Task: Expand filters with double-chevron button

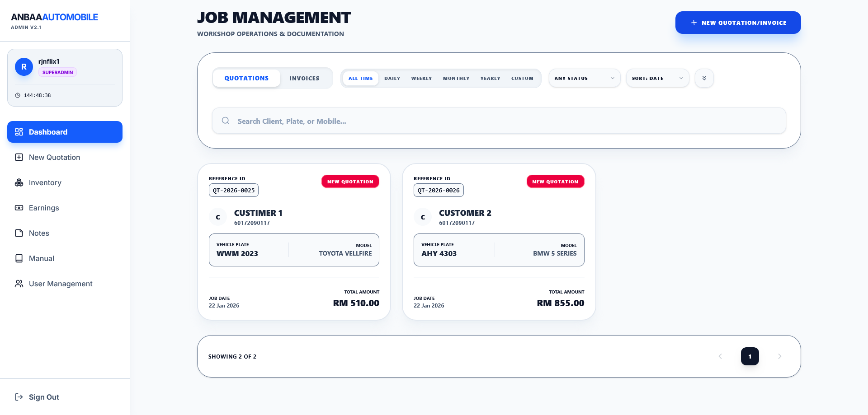Action: click(x=704, y=78)
